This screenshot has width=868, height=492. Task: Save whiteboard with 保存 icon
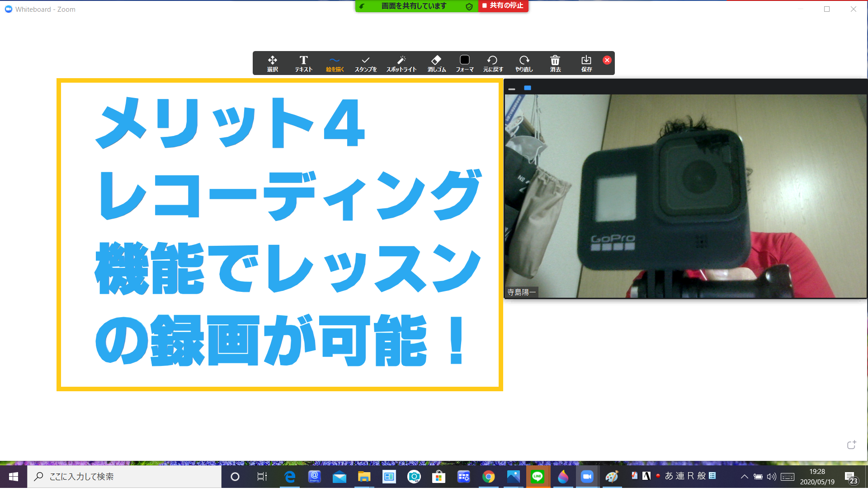click(586, 63)
